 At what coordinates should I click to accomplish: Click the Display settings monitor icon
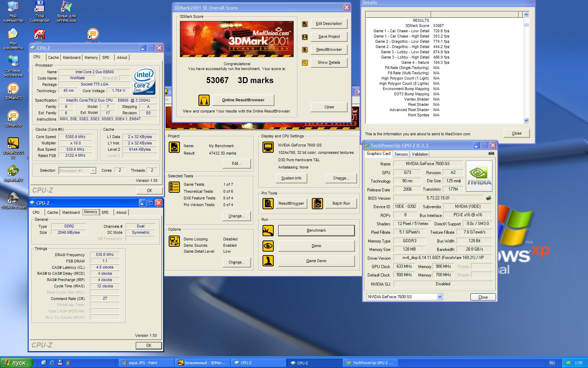[268, 147]
